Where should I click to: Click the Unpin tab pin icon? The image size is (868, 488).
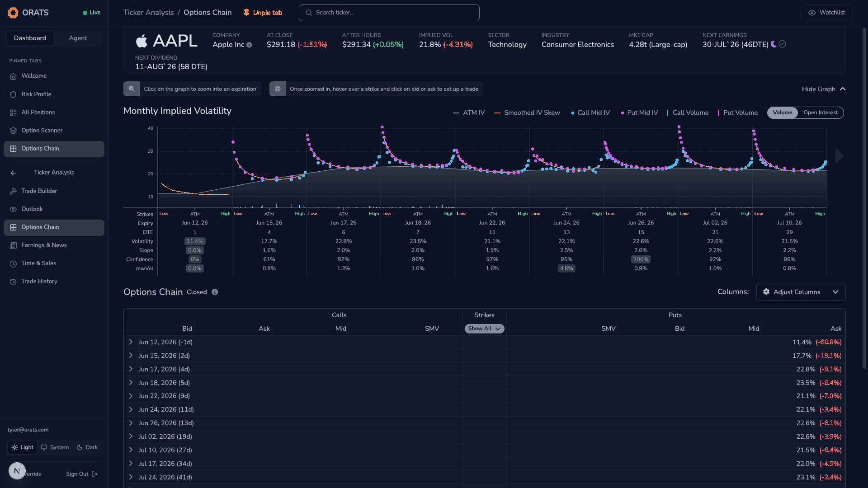coord(246,13)
